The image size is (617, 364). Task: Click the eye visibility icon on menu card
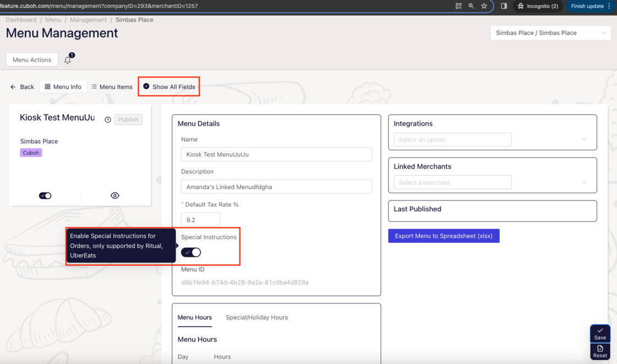(115, 195)
